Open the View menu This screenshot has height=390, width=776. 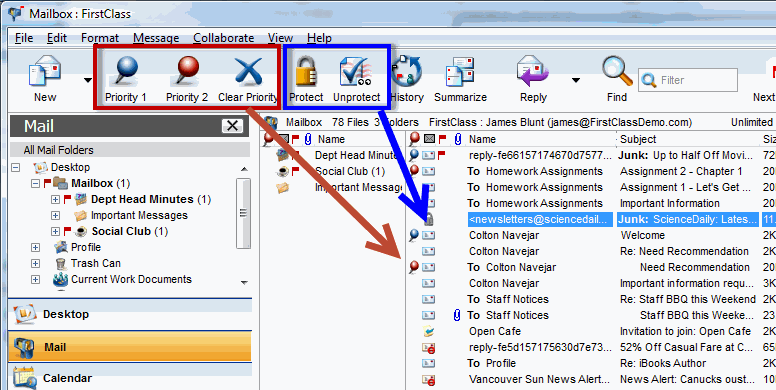[x=280, y=38]
